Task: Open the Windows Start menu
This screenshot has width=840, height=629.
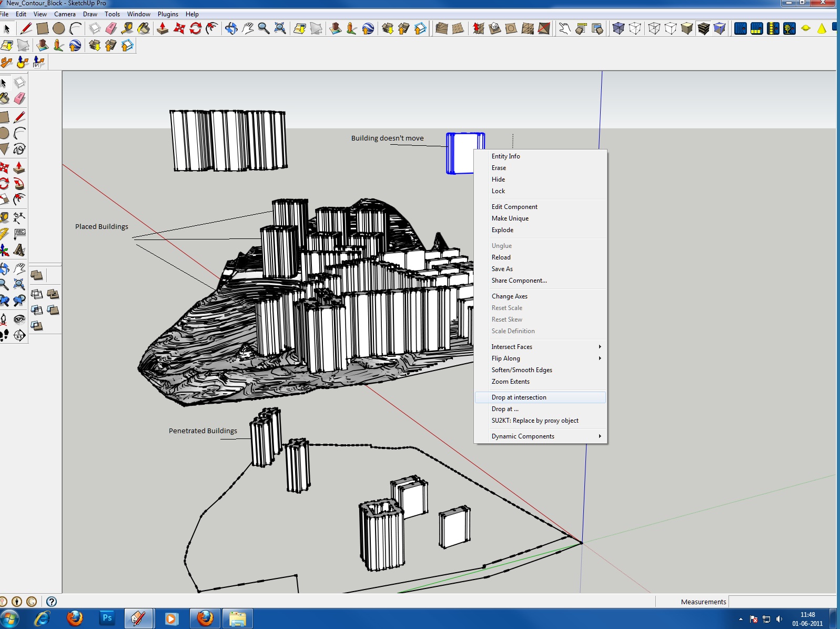Action: point(9,618)
